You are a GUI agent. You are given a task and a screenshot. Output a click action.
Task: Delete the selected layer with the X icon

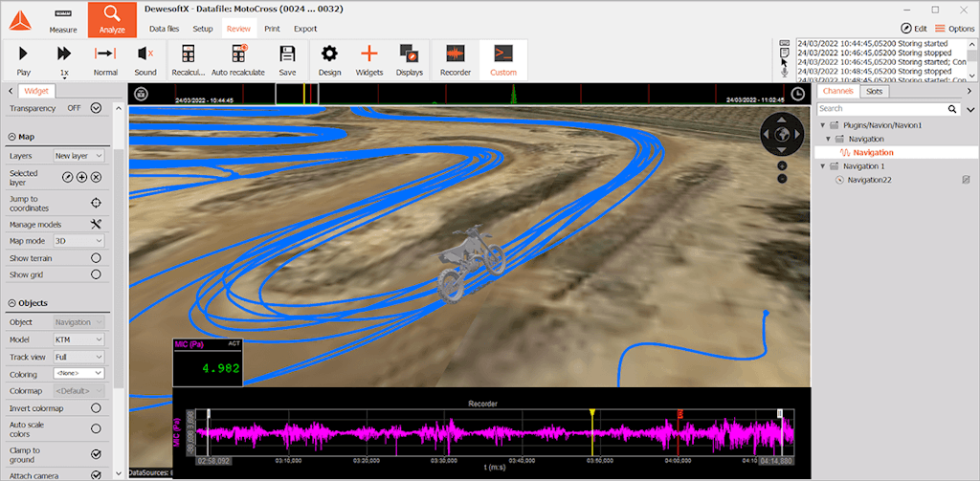97,178
